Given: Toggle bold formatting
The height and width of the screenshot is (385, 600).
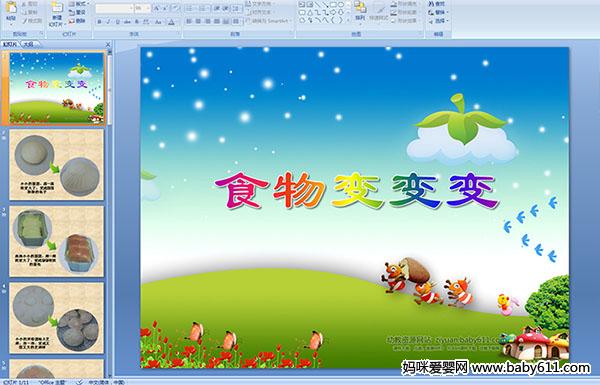Looking at the screenshot, I should pyautogui.click(x=99, y=22).
